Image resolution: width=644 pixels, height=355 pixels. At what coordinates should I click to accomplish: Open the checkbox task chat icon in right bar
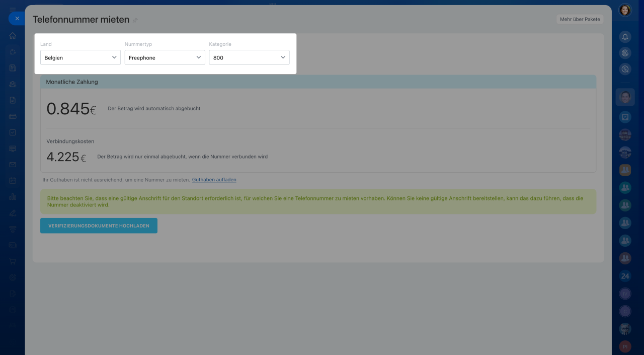625,117
